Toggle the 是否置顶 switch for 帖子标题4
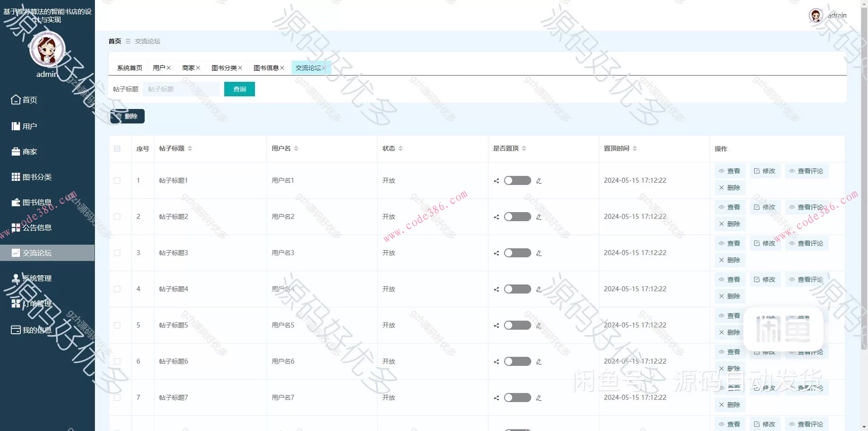The height and width of the screenshot is (431, 868). coord(518,289)
